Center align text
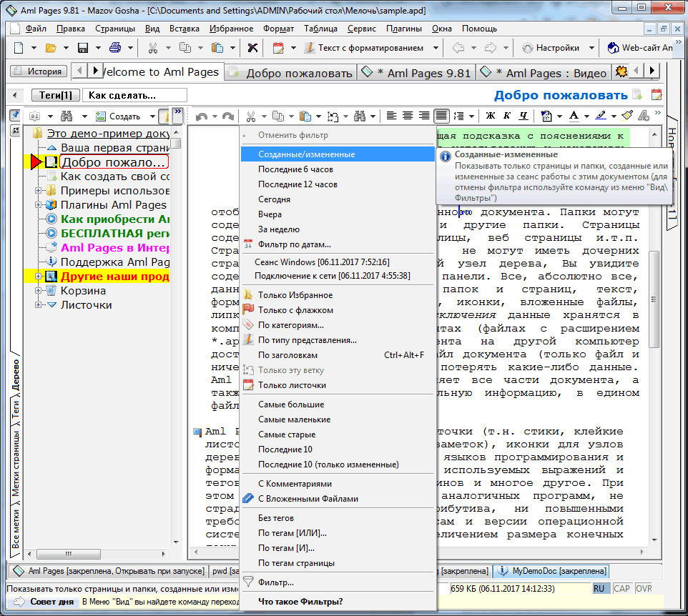 pyautogui.click(x=408, y=116)
